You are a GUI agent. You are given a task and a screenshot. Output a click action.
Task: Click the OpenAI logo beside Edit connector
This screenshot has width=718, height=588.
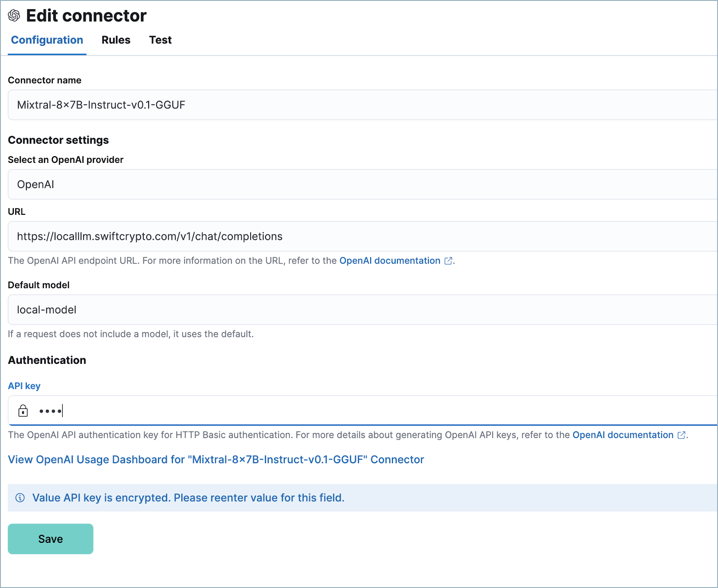[x=14, y=15]
